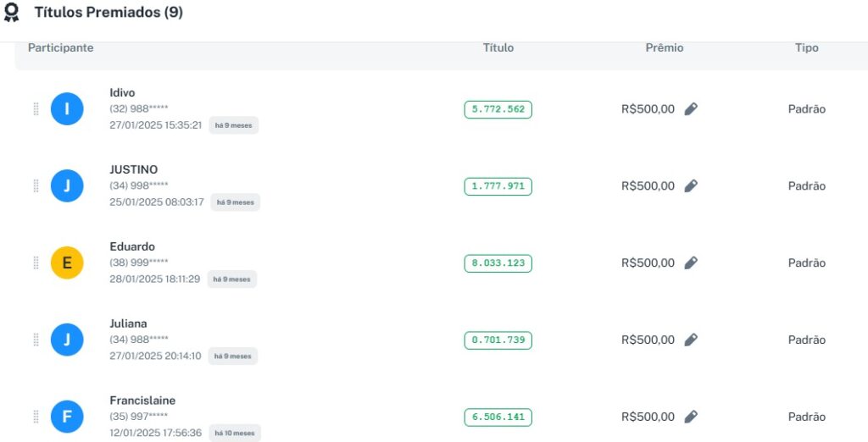This screenshot has width=868, height=442.
Task: Click participant name JUSTINO
Action: 133,169
